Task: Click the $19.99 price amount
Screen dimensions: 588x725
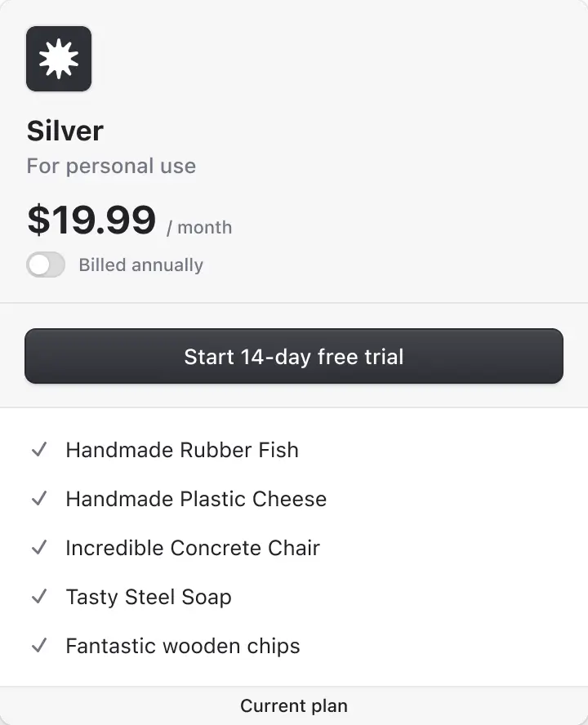Action: click(x=91, y=220)
